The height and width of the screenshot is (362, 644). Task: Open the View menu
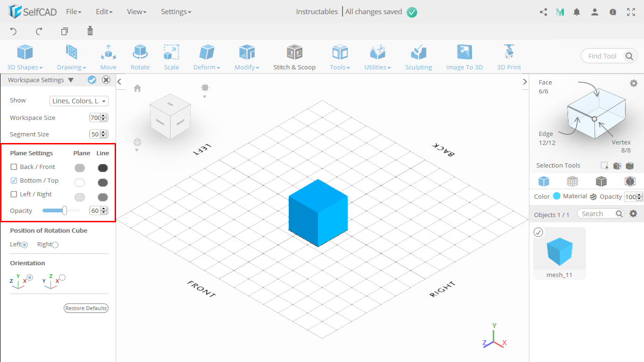coord(137,12)
